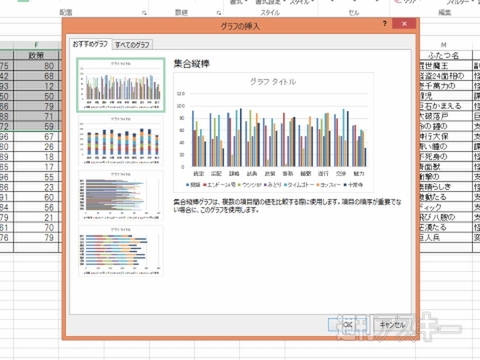Select the ふたつ名 header cell
Image resolution: width=480 pixels, height=360 pixels.
(x=443, y=55)
